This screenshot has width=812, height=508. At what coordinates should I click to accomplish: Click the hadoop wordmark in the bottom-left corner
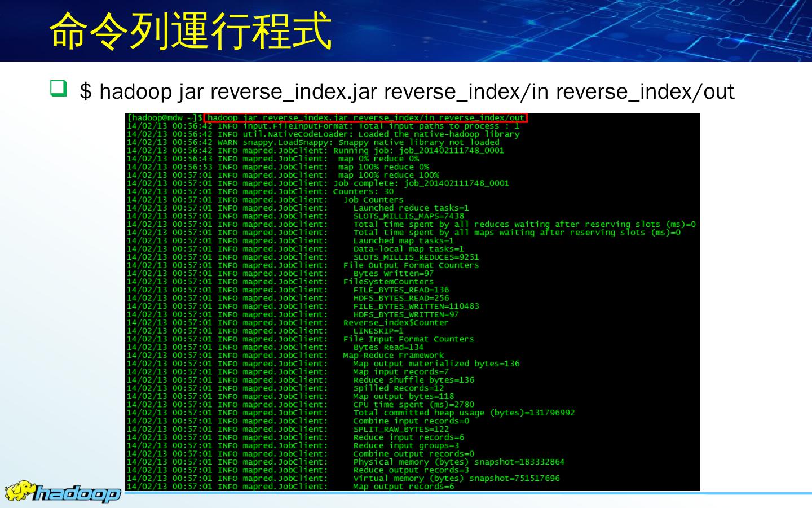(x=77, y=494)
